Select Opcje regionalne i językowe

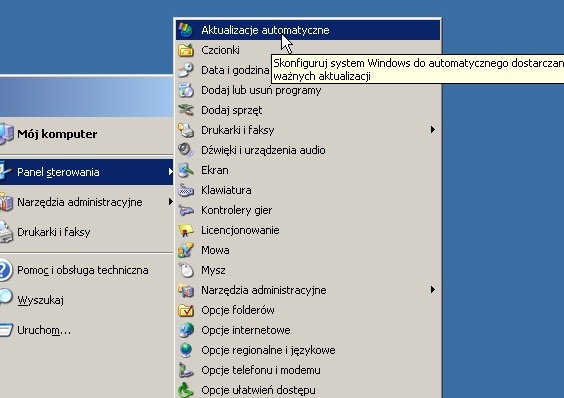(x=308, y=350)
